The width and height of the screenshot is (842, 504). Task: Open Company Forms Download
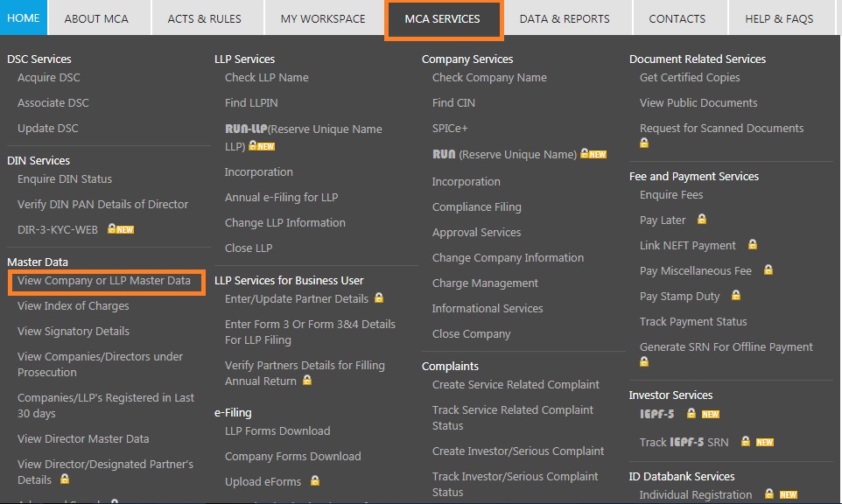click(292, 456)
